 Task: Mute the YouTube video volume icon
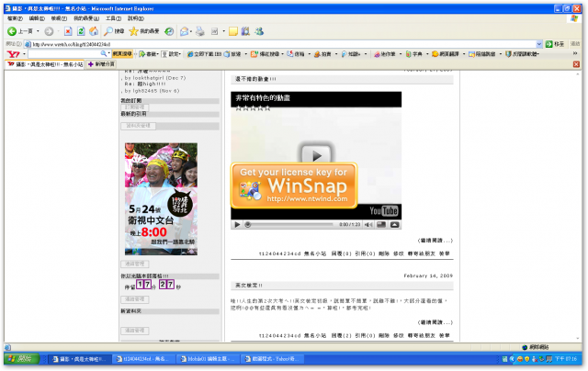[368, 225]
